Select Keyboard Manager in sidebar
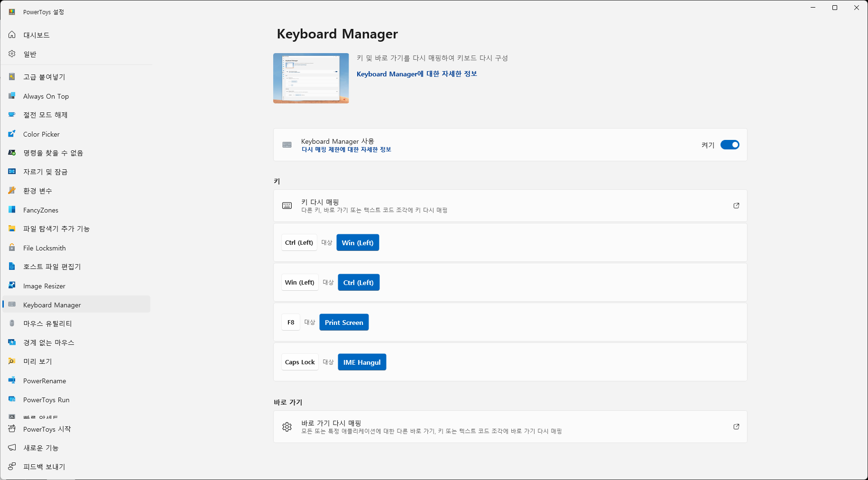This screenshot has width=868, height=480. [x=77, y=305]
